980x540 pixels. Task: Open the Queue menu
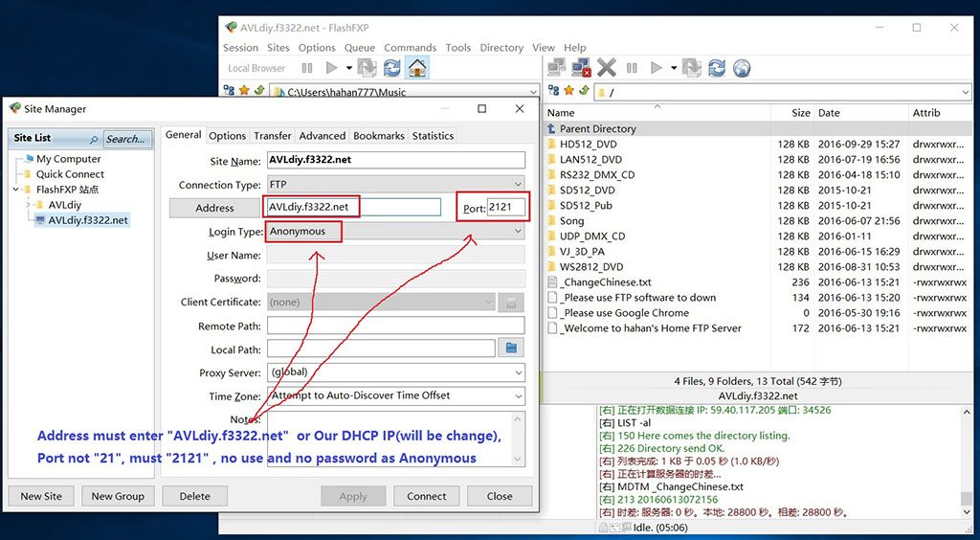[360, 48]
